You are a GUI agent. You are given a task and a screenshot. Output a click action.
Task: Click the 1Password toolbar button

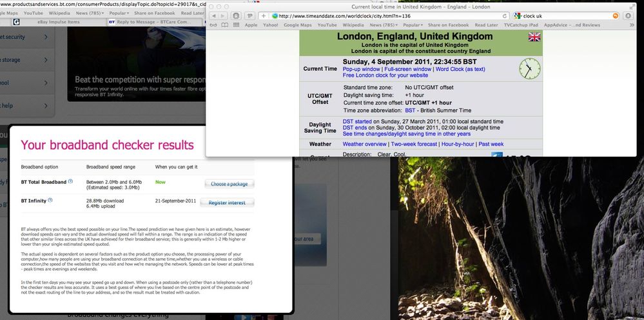coord(249,15)
